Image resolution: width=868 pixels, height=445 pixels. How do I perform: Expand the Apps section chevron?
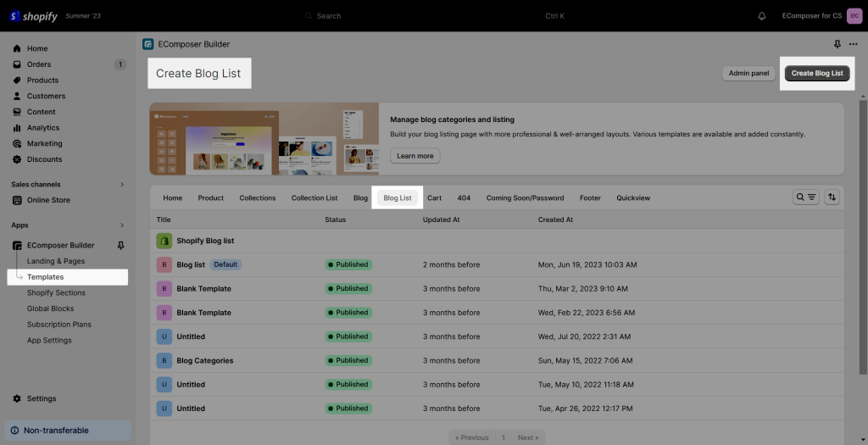[x=122, y=225]
